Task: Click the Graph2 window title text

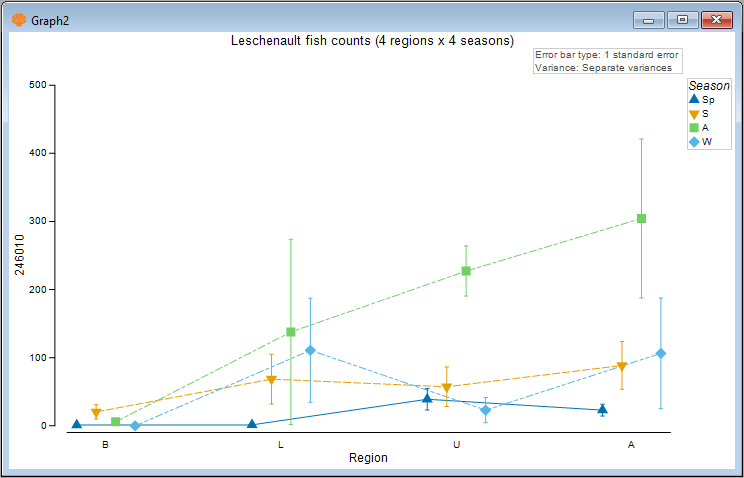Action: 50,21
